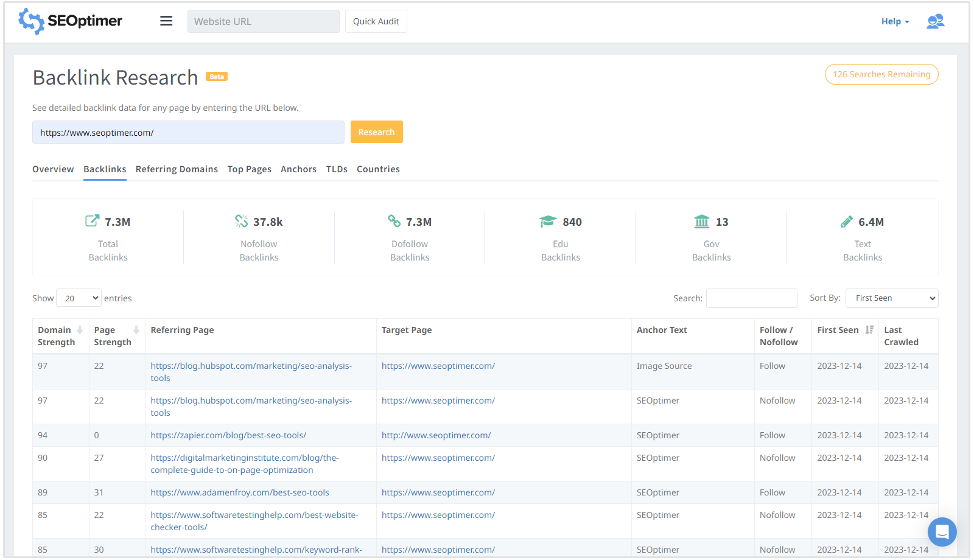This screenshot has width=974, height=560.
Task: Open the zapier.com best-seo-tools referring link
Action: point(228,435)
